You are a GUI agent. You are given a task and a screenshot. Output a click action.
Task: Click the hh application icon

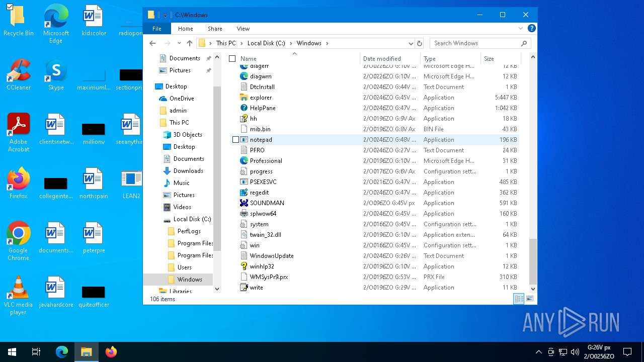[244, 119]
